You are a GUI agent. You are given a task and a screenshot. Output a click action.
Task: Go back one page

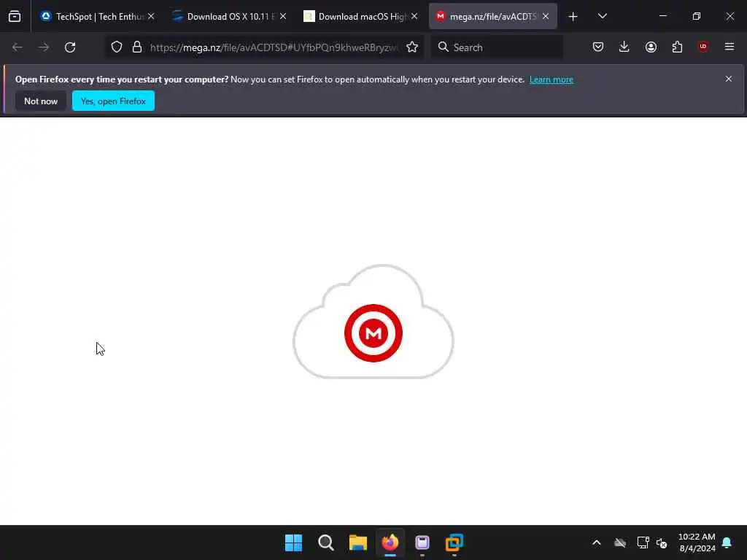18,47
